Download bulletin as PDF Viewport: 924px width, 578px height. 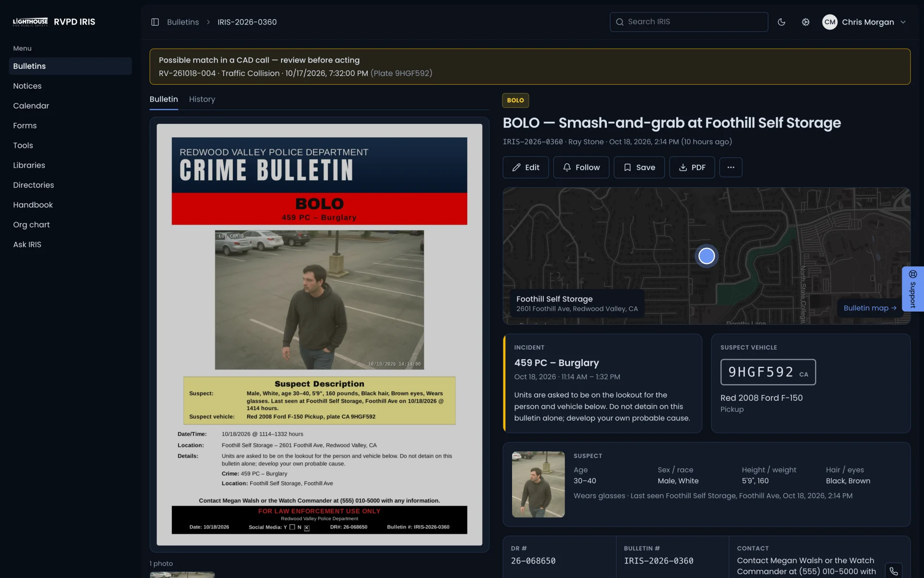pyautogui.click(x=692, y=167)
